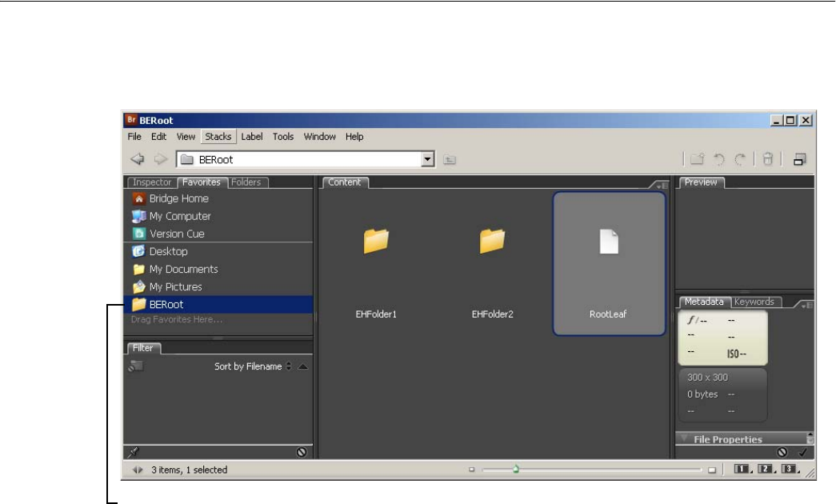Pin the filter with the pushpin icon
The height and width of the screenshot is (504, 836).
pyautogui.click(x=134, y=452)
